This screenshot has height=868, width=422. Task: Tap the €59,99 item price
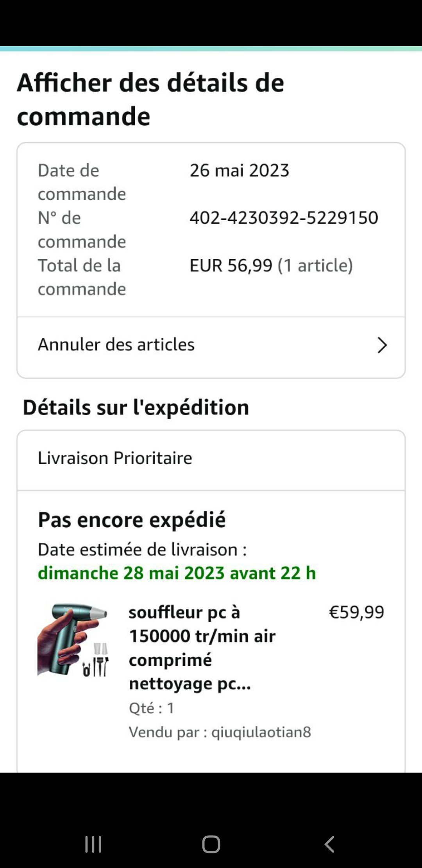tap(356, 612)
